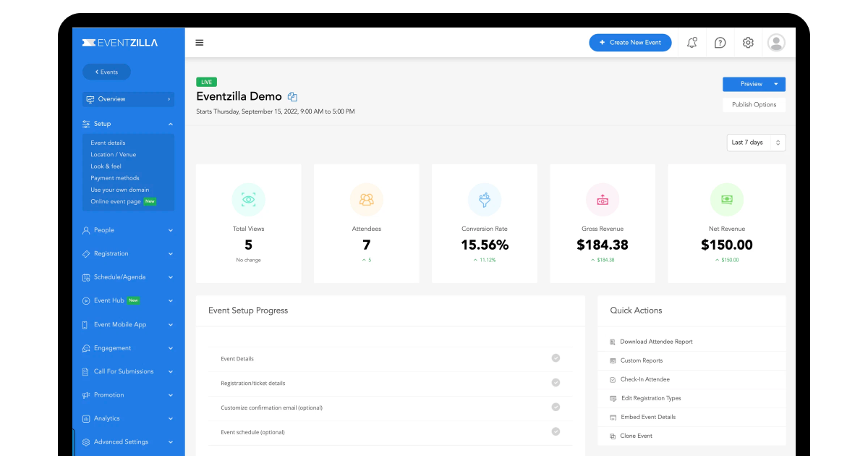Open Use your own domain
The width and height of the screenshot is (868, 456).
tap(120, 190)
